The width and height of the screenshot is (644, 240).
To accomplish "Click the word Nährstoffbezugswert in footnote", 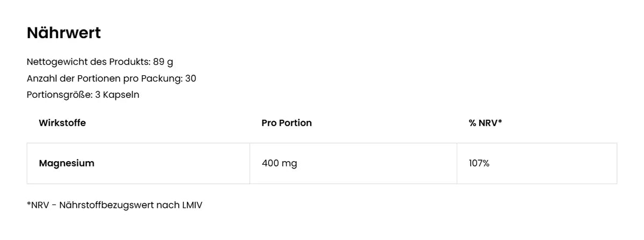I will pos(106,205).
